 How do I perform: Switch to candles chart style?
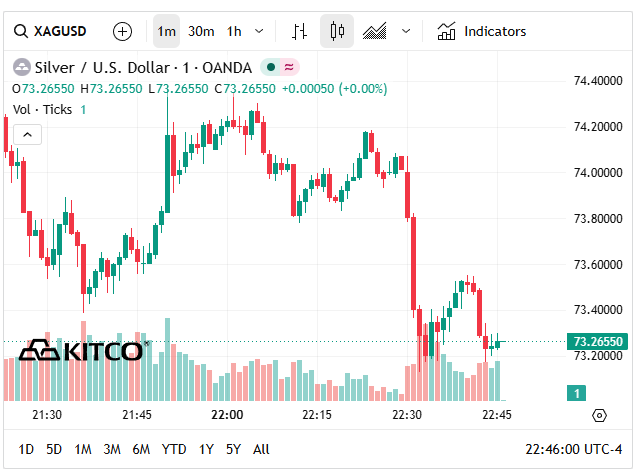click(337, 31)
